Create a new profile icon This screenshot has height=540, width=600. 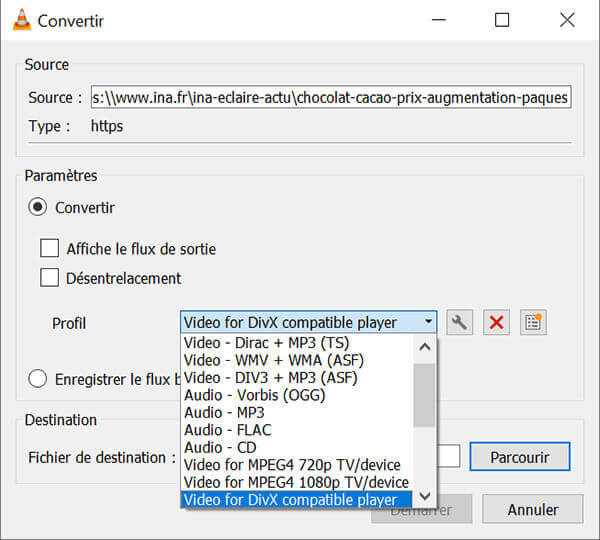click(533, 323)
